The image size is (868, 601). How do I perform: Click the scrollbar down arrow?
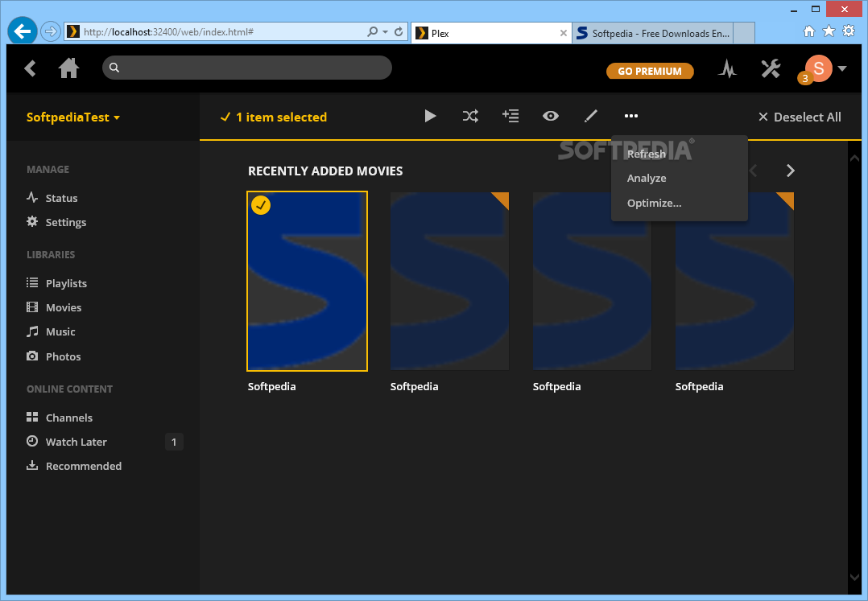[x=854, y=577]
